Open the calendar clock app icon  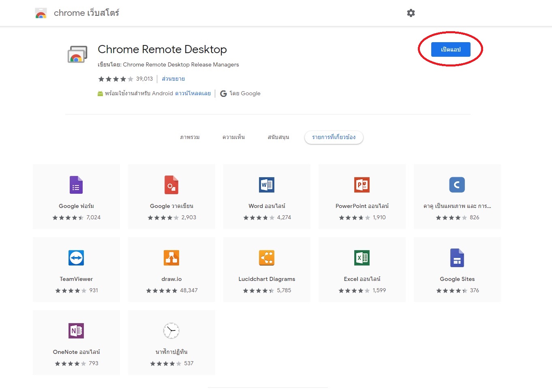171,331
